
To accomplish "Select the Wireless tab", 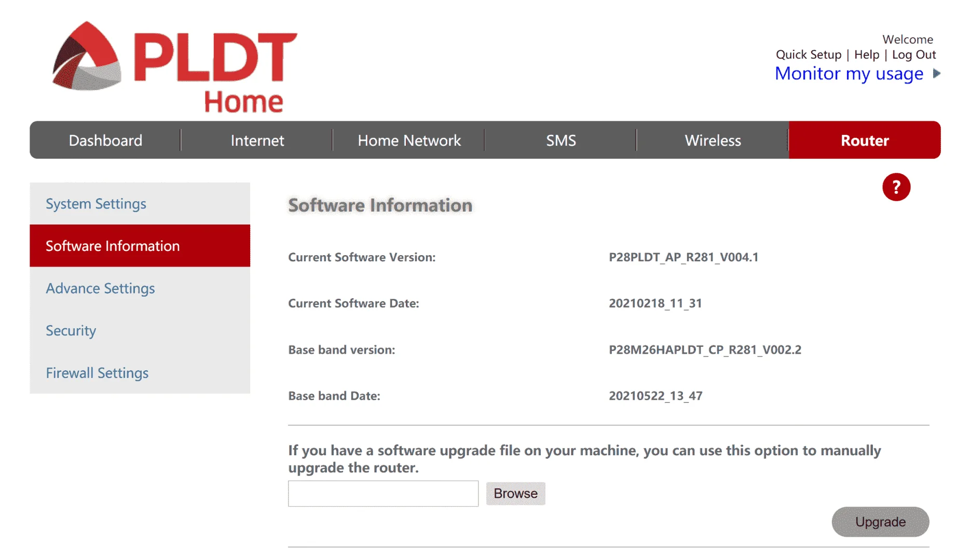I will (713, 141).
